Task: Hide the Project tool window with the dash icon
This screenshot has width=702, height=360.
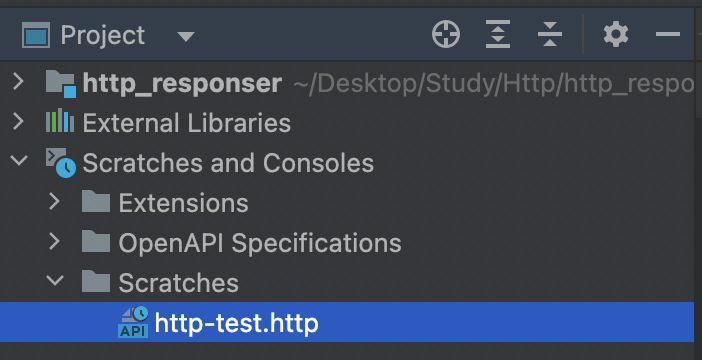Action: coord(668,34)
